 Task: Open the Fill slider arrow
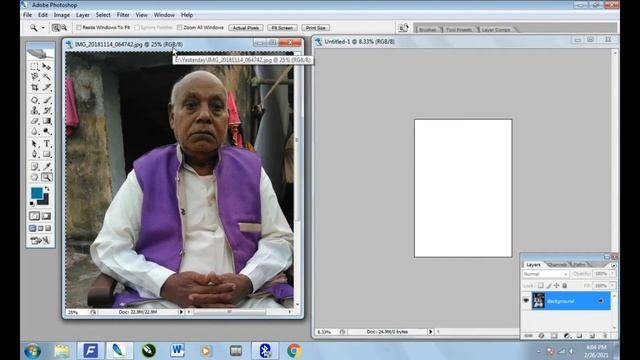[x=612, y=286]
